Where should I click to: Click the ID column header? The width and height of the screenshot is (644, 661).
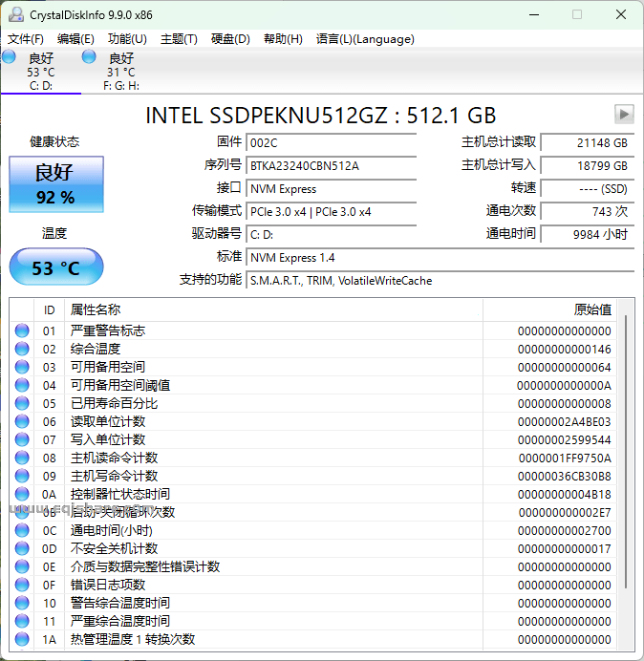pos(50,310)
